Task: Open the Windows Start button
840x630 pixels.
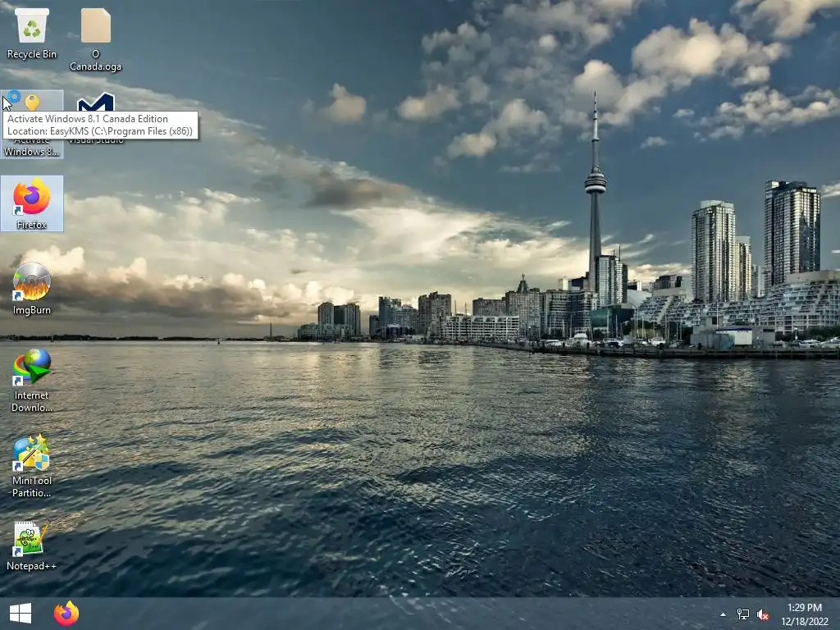Action: 21,614
